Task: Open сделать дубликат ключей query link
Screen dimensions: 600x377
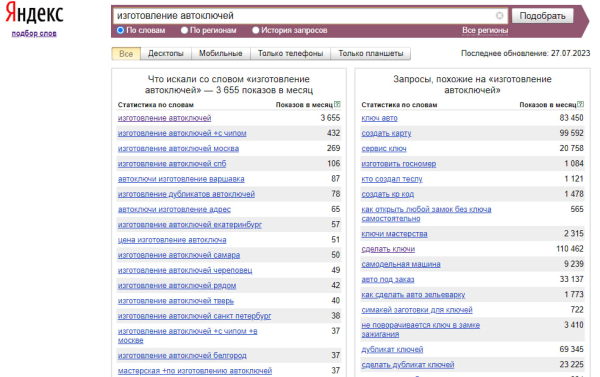Action: [x=408, y=365]
